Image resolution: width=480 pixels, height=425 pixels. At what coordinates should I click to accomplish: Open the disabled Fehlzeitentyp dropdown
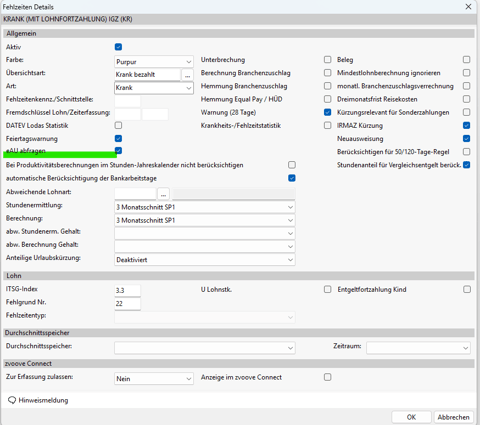click(205, 317)
